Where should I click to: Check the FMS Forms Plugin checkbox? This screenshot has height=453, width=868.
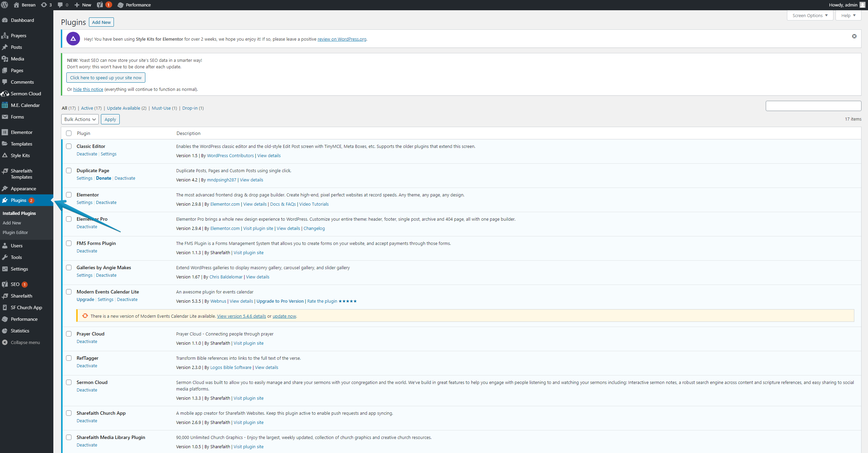coord(69,243)
